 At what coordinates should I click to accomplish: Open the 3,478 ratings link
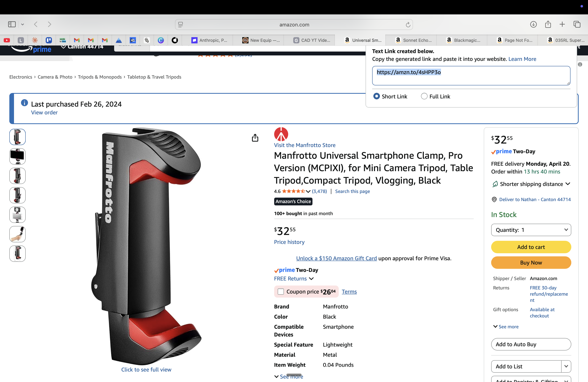(x=319, y=191)
